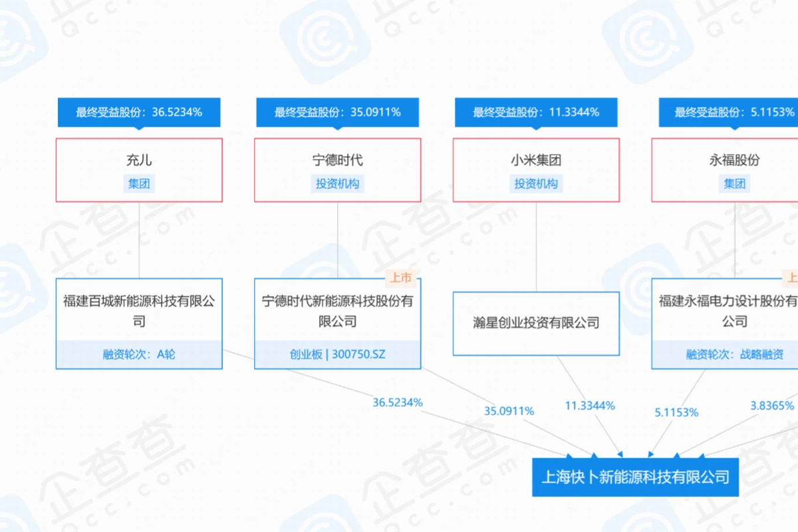This screenshot has width=798, height=532.
Task: Open the 充儿 group node
Action: (139, 170)
